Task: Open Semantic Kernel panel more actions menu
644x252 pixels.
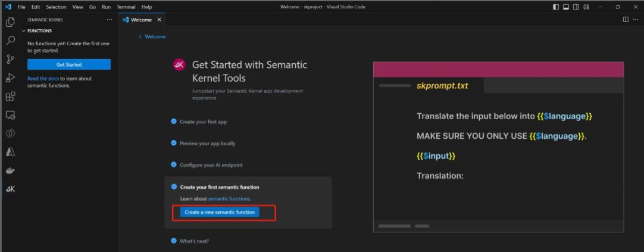Action: pyautogui.click(x=109, y=20)
